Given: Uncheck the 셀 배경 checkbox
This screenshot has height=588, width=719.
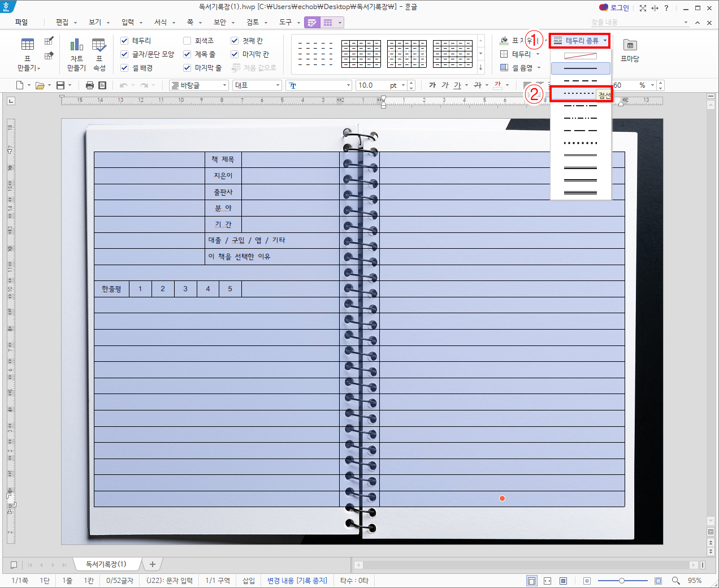Looking at the screenshot, I should click(124, 68).
